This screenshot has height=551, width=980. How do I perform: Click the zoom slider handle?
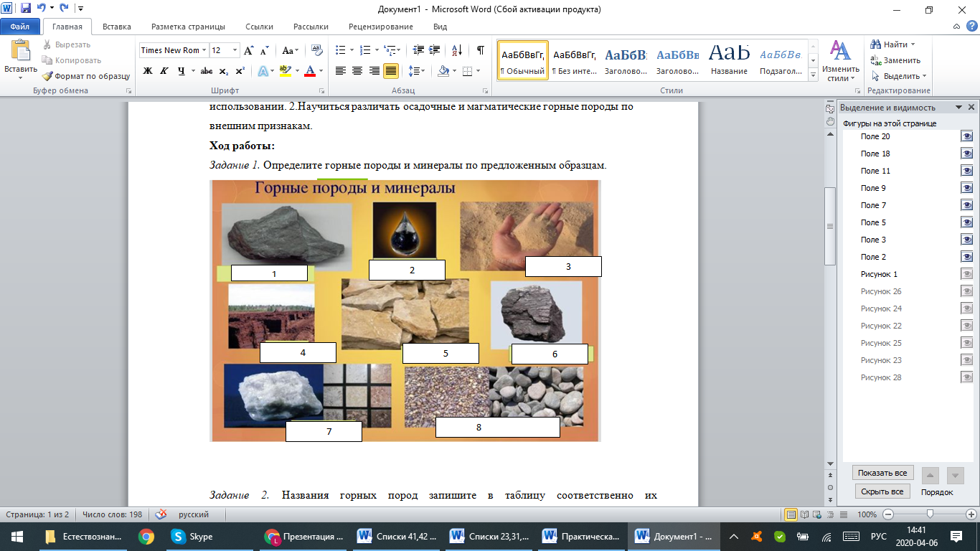[930, 514]
